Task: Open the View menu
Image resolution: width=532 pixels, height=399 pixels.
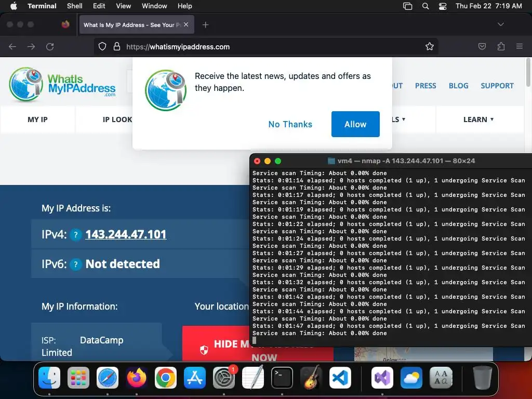Action: click(x=124, y=6)
